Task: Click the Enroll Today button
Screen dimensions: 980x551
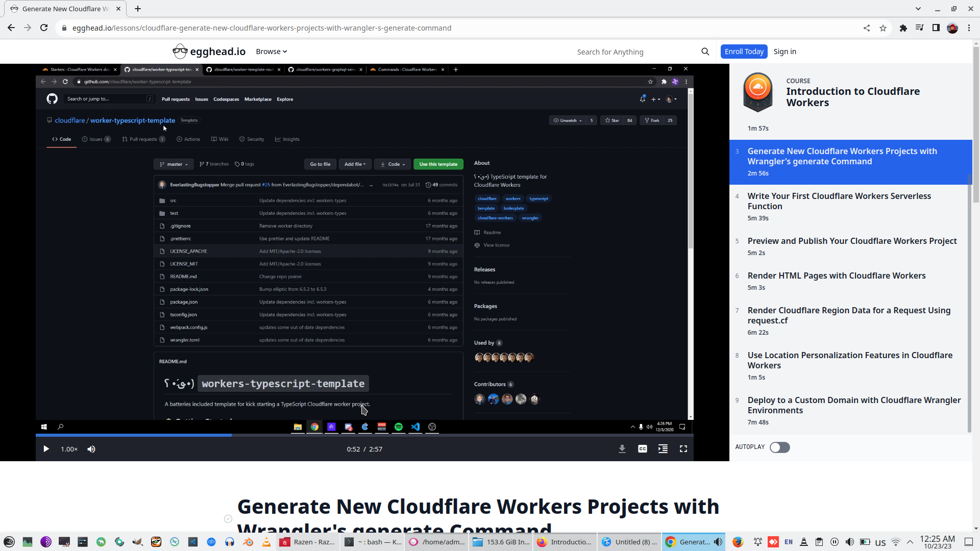Action: [x=744, y=52]
